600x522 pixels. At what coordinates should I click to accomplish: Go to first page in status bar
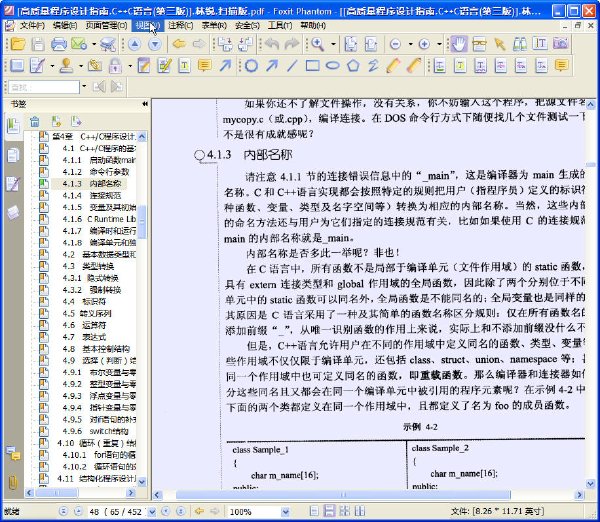(x=64, y=511)
